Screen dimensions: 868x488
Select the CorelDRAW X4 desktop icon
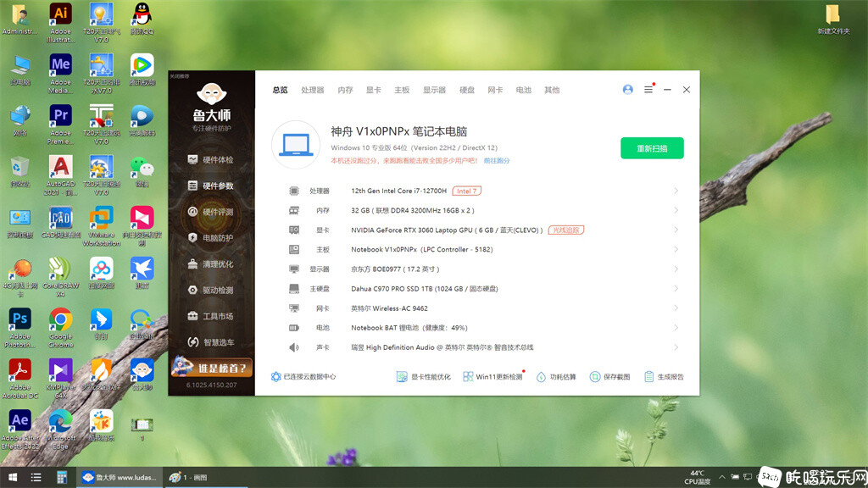(x=60, y=277)
